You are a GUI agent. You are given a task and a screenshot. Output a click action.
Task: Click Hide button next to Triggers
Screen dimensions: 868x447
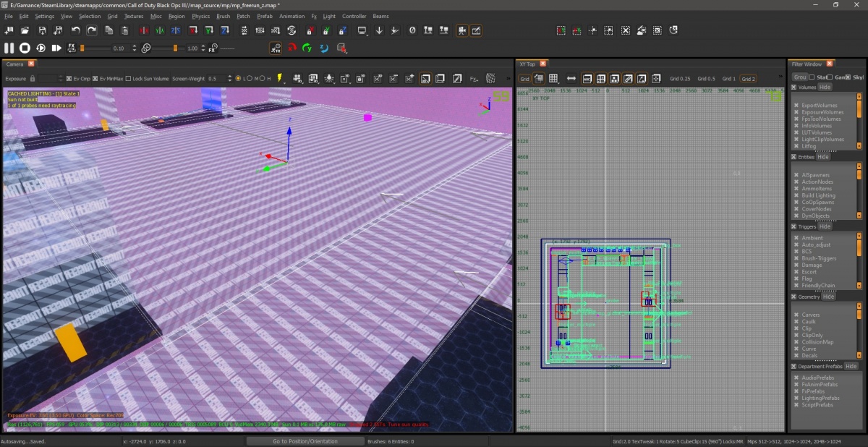point(825,226)
